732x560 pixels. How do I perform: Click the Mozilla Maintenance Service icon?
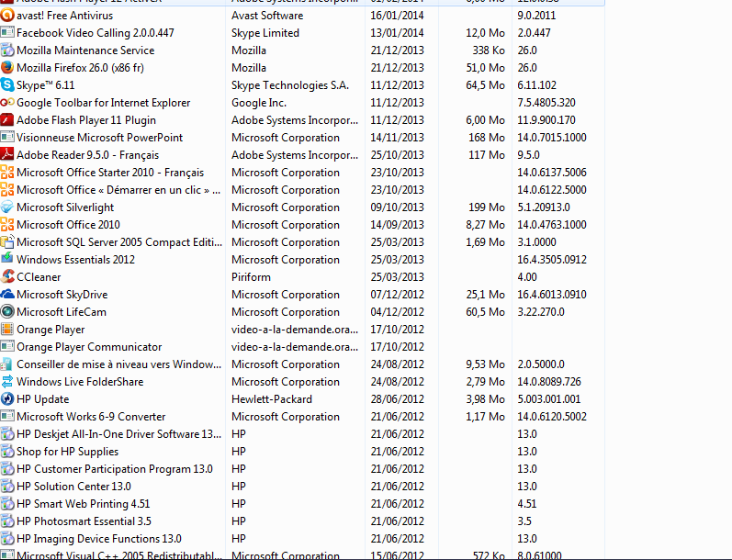pyautogui.click(x=7, y=50)
